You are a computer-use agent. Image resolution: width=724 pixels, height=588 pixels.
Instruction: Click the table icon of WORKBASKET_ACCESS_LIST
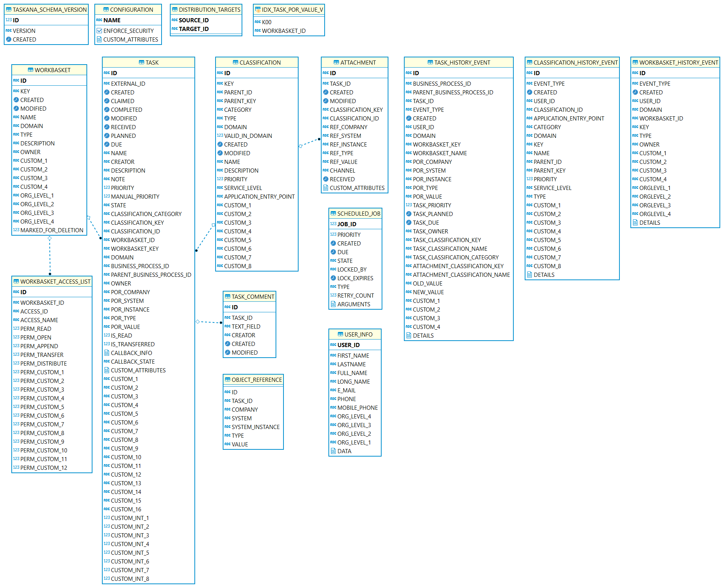tap(16, 281)
